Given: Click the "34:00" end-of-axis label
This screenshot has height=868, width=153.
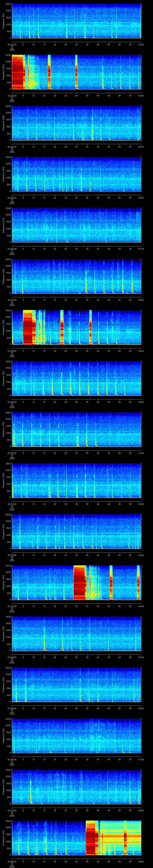Looking at the screenshot, I should (x=141, y=606).
